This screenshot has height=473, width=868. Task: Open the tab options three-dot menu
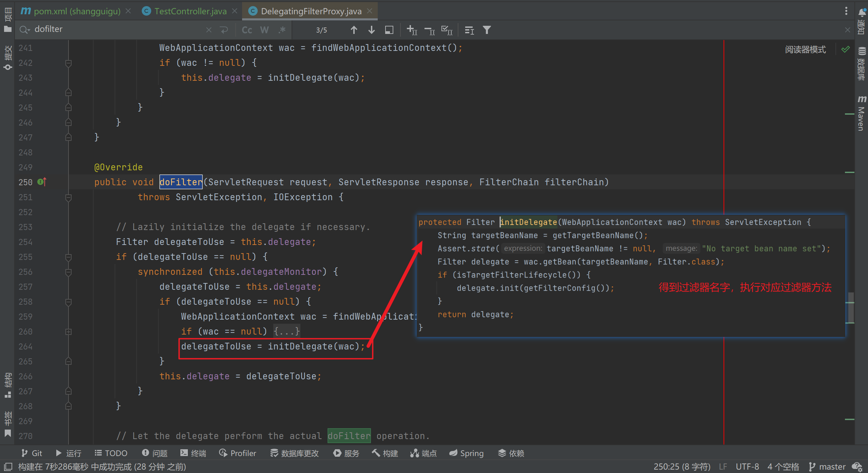(846, 11)
